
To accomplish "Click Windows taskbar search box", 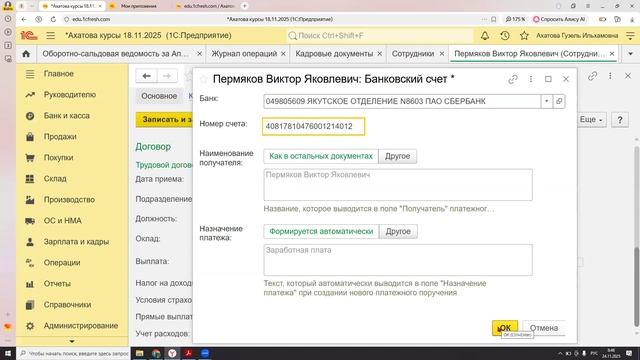I will coord(73,353).
